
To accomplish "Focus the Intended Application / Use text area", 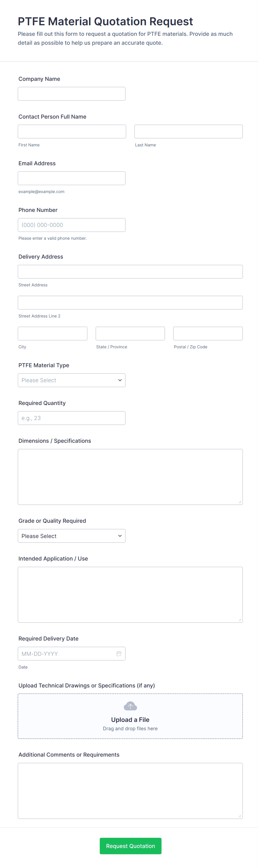I will 130,594.
